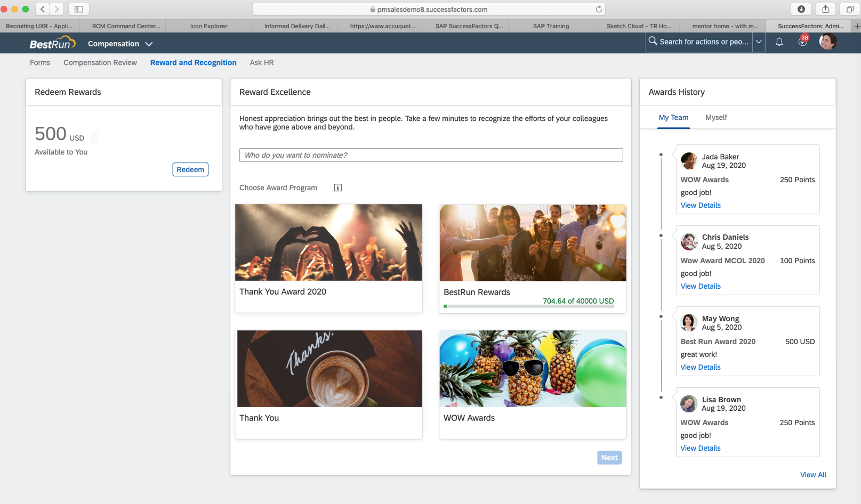Click the award program info icon
Image resolution: width=861 pixels, height=504 pixels.
pyautogui.click(x=337, y=188)
